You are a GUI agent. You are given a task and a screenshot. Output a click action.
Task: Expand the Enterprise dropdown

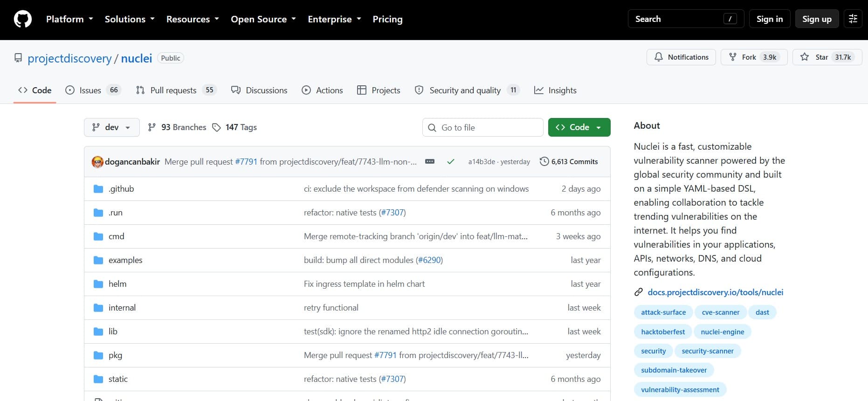coord(334,19)
